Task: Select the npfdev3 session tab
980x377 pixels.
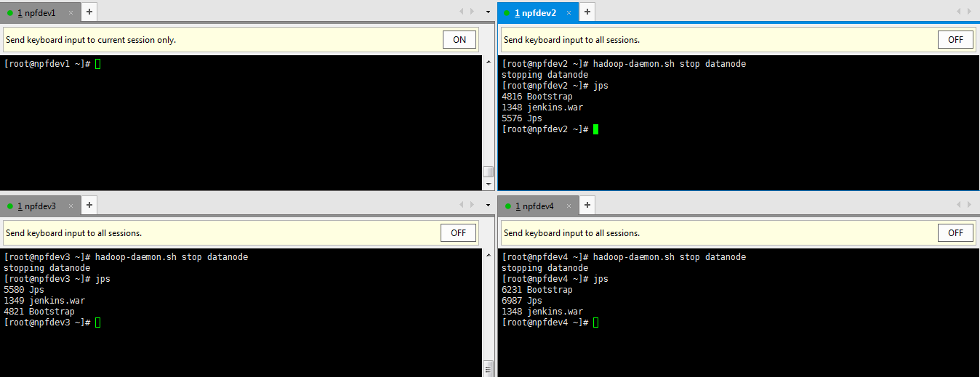Action: pyautogui.click(x=36, y=206)
